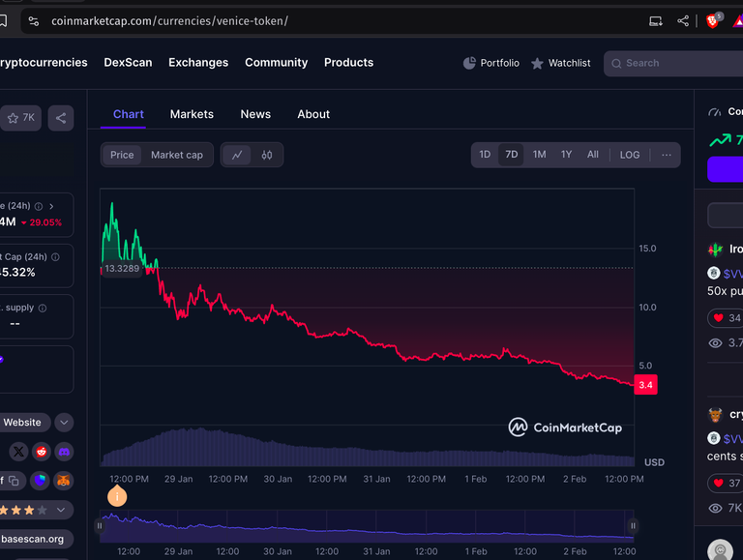Click the bookmark icon at address bar left

[x=3, y=21]
